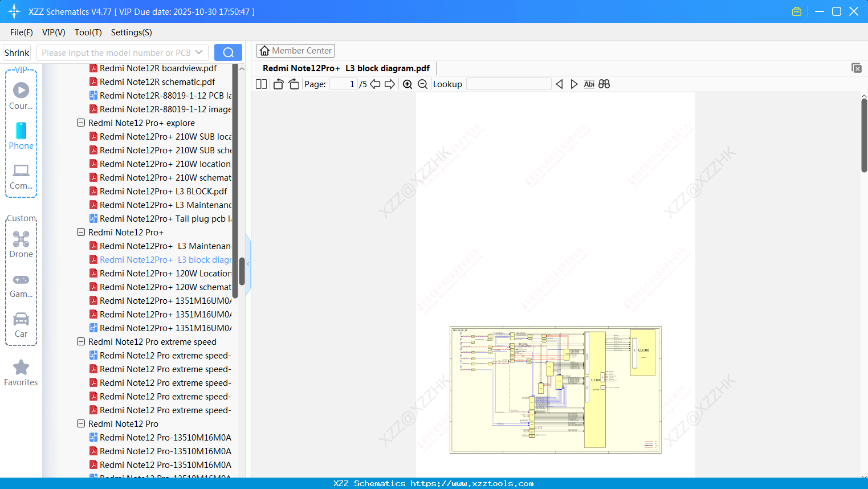Image resolution: width=868 pixels, height=489 pixels.
Task: Switch to two-page view mode
Action: click(261, 84)
